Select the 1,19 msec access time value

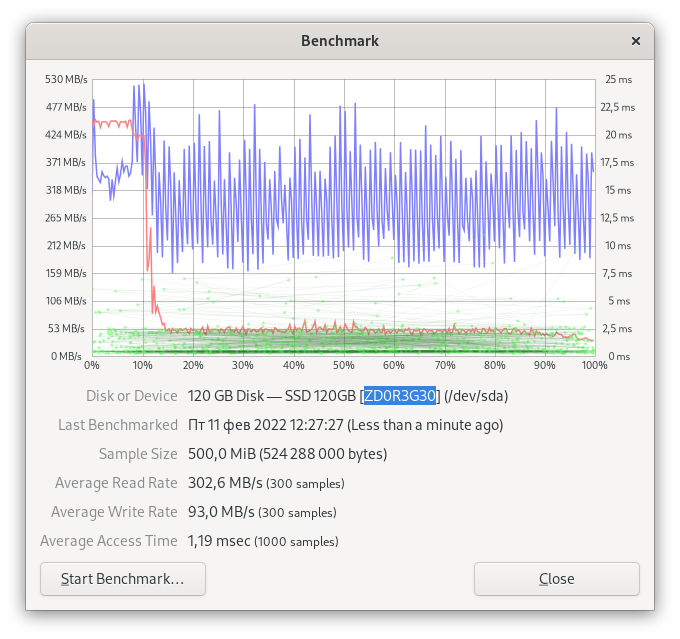pos(218,541)
